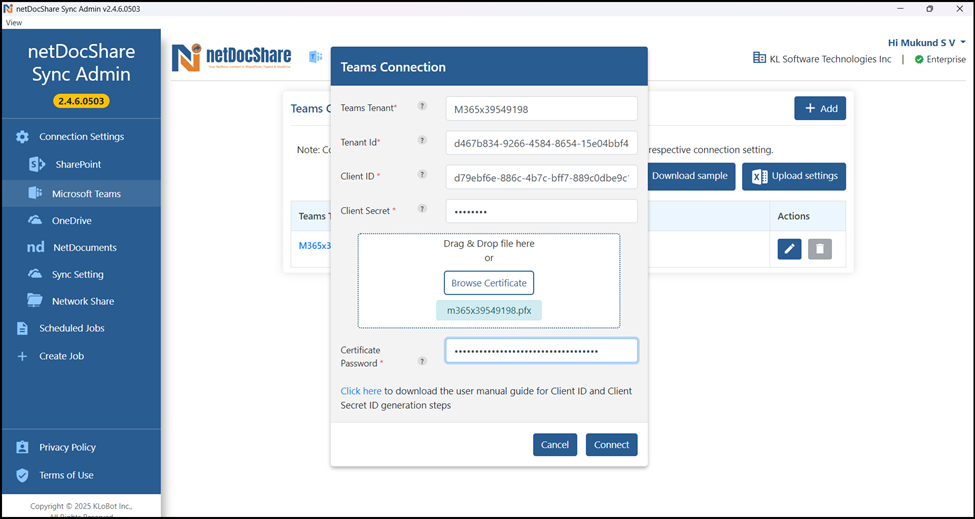
Task: Open Sync Setting in the sidebar
Action: coord(81,274)
